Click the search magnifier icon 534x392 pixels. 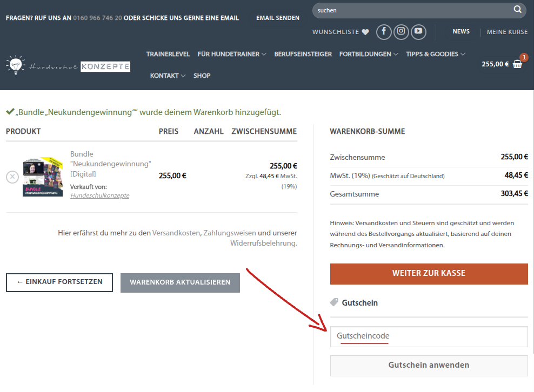(517, 10)
